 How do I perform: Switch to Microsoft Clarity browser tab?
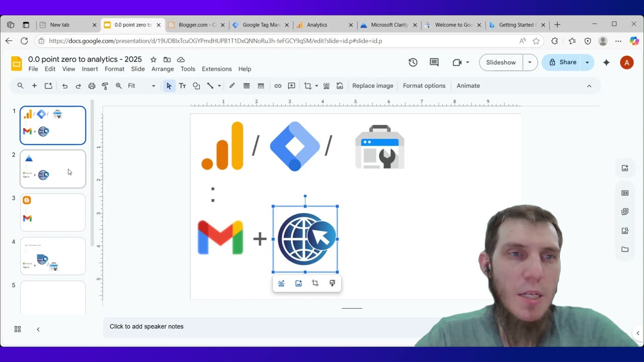pos(389,25)
